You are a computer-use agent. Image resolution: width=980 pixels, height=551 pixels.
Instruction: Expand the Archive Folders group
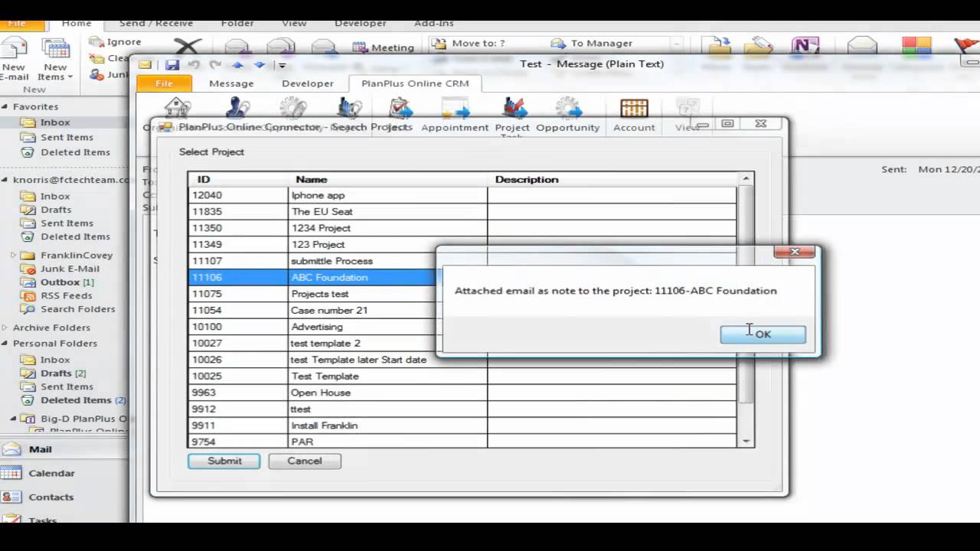pos(5,328)
